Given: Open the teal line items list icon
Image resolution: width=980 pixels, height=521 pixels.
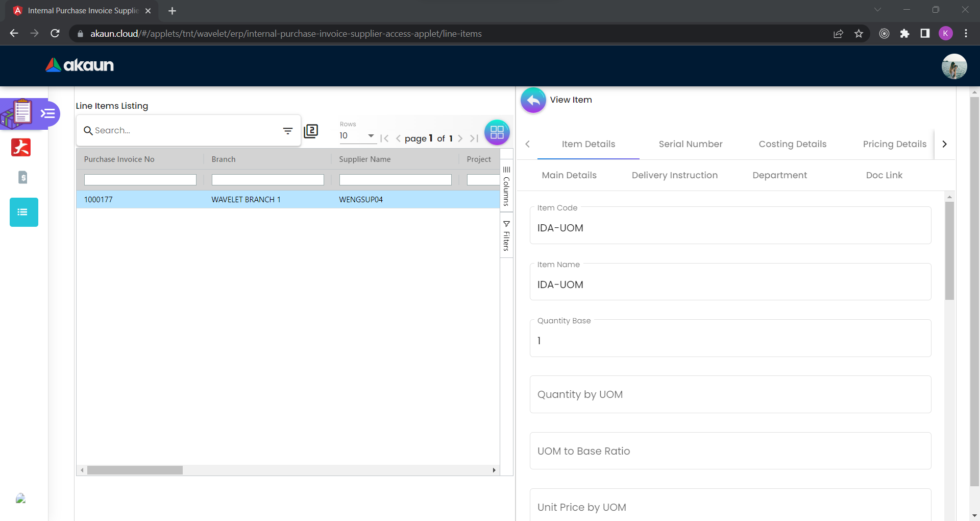Looking at the screenshot, I should [x=23, y=212].
